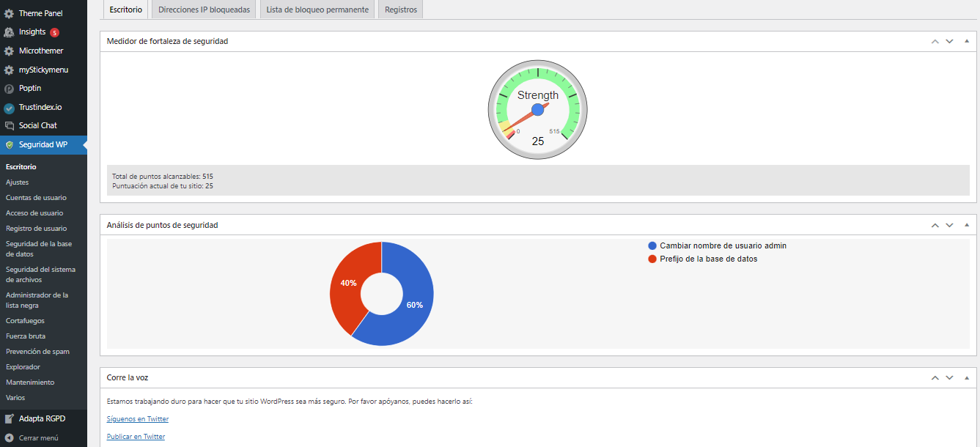
Task: Switch to the Direcciones IP bloqueadas tab
Action: [x=204, y=10]
